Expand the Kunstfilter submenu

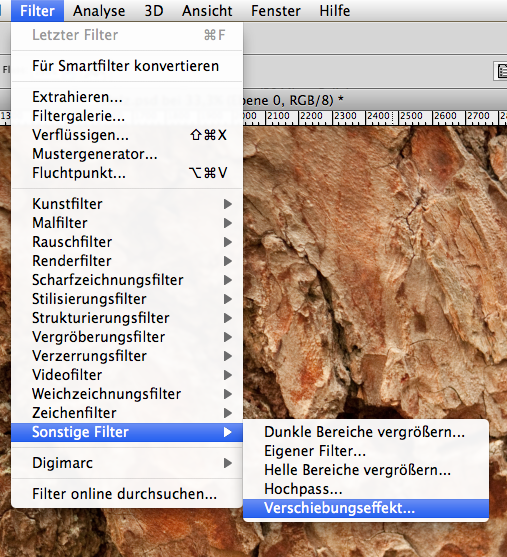coord(127,204)
